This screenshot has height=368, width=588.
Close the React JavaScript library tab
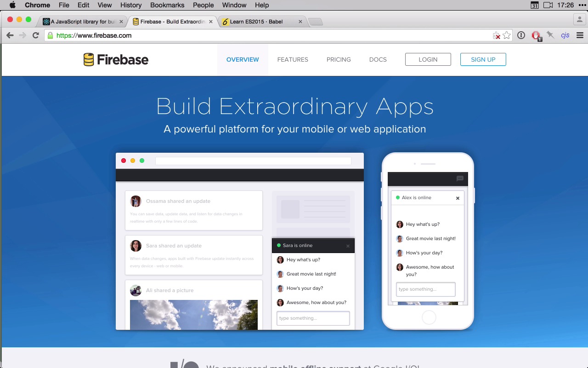[121, 22]
